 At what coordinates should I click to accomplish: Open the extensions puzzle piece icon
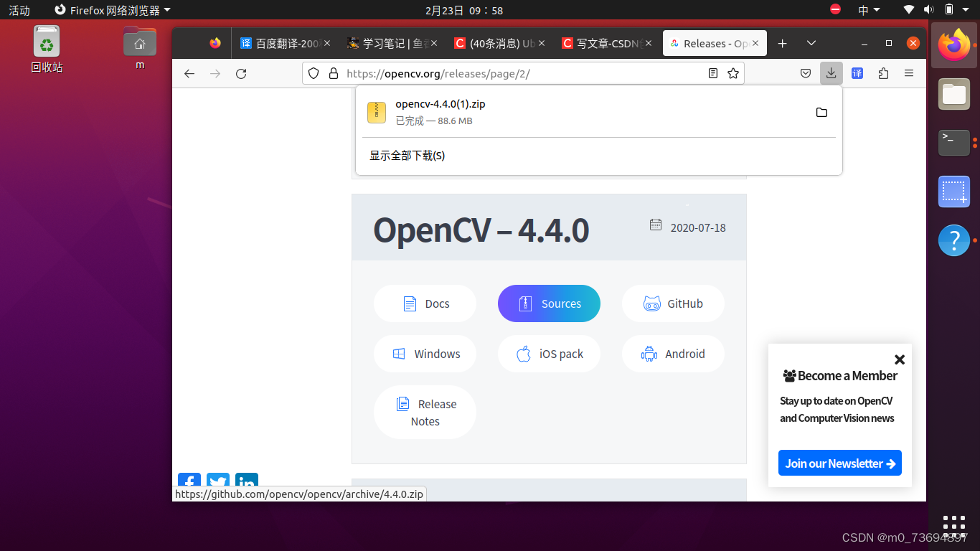(x=883, y=73)
